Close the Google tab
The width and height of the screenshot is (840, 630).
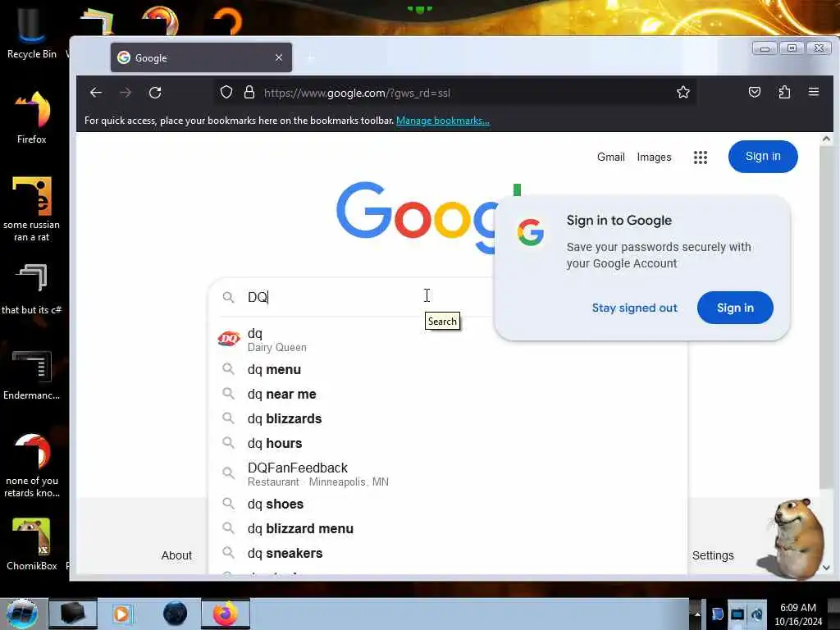[279, 57]
